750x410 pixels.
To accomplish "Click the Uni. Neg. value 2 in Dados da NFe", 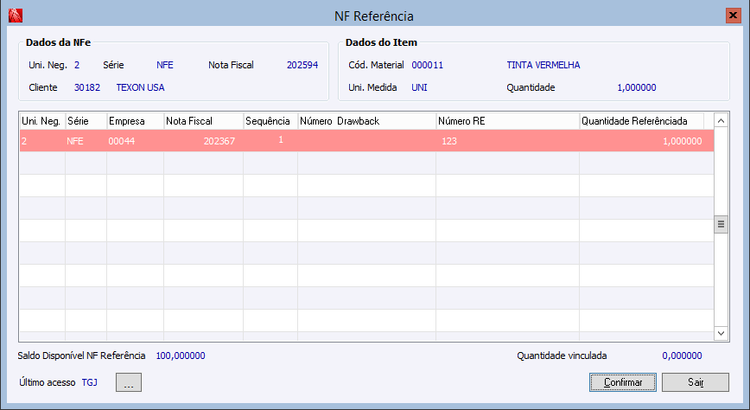I will pyautogui.click(x=77, y=65).
